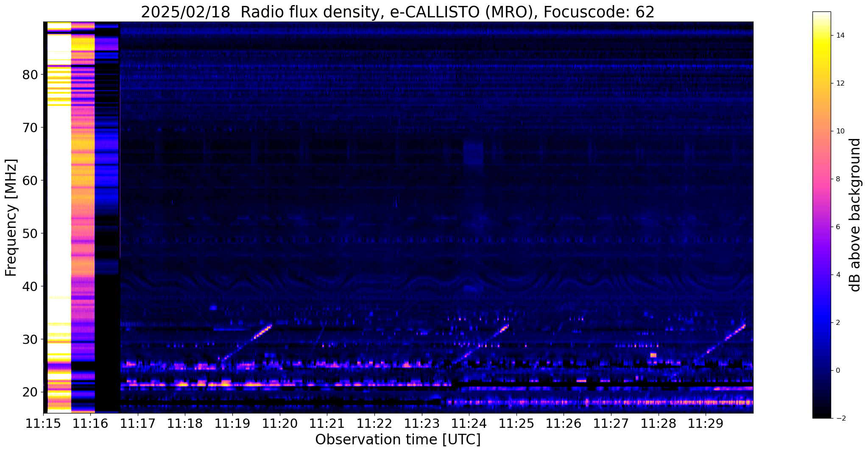The height and width of the screenshot is (452, 868).
Task: Select the 11:23 time tick label
Action: [x=421, y=423]
